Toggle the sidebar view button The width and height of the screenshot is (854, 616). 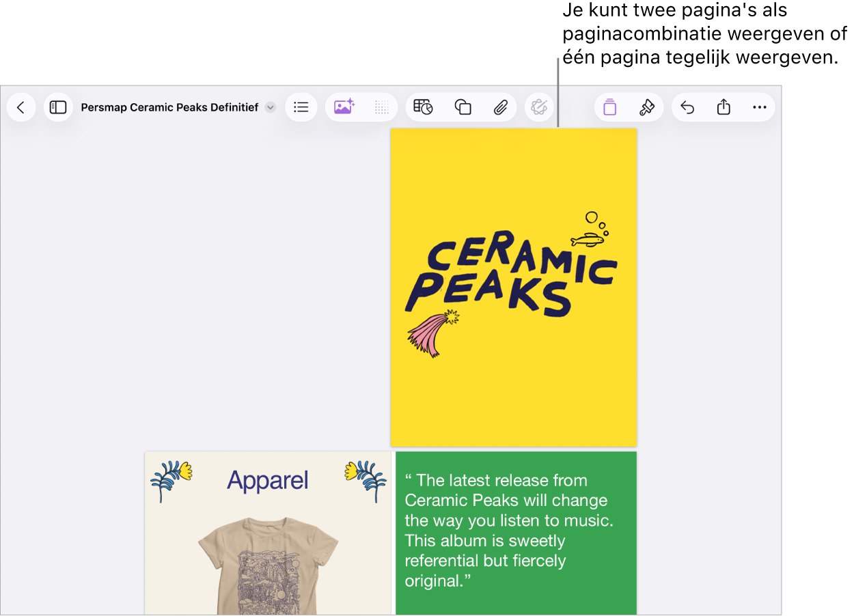[58, 107]
